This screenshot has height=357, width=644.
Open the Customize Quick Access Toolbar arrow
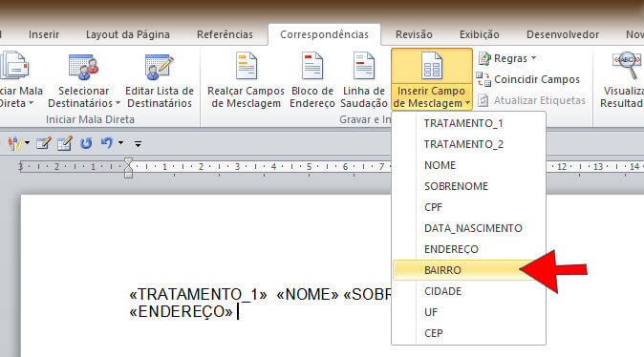pyautogui.click(x=138, y=143)
